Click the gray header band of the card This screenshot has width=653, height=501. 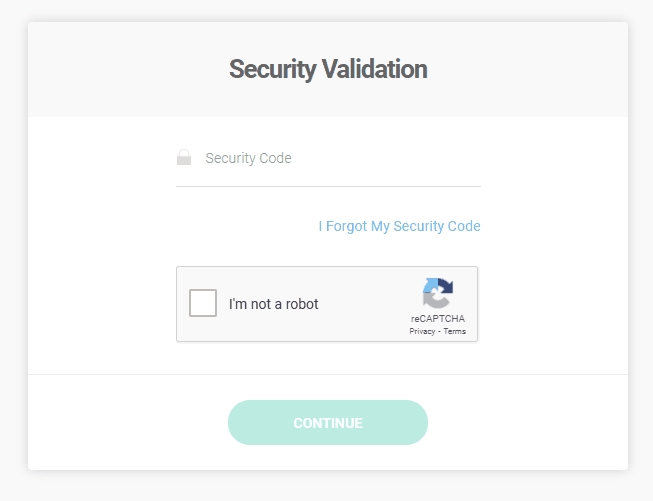tap(120, 70)
